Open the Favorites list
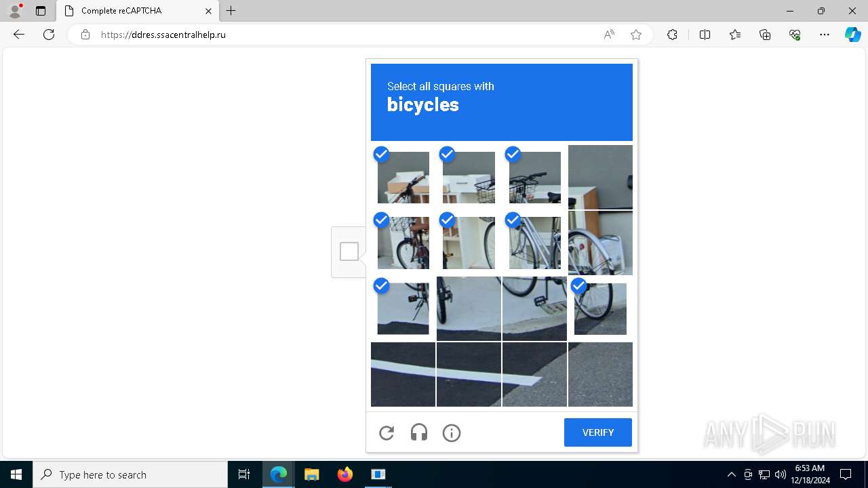 (735, 35)
